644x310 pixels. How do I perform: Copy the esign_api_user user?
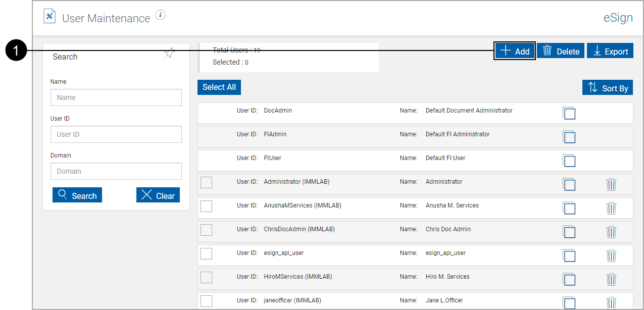(569, 255)
